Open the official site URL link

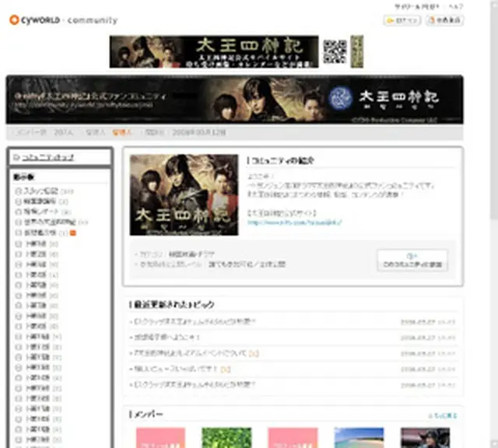pos(294,222)
